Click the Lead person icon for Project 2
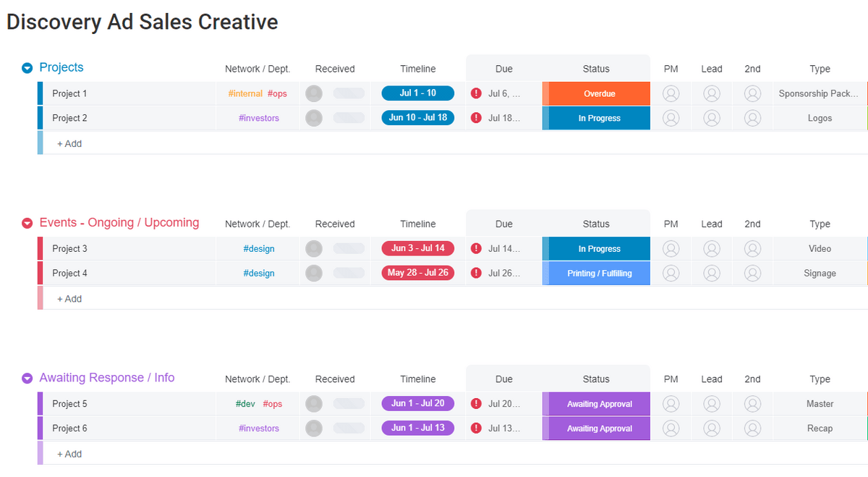This screenshot has height=477, width=868. (712, 118)
